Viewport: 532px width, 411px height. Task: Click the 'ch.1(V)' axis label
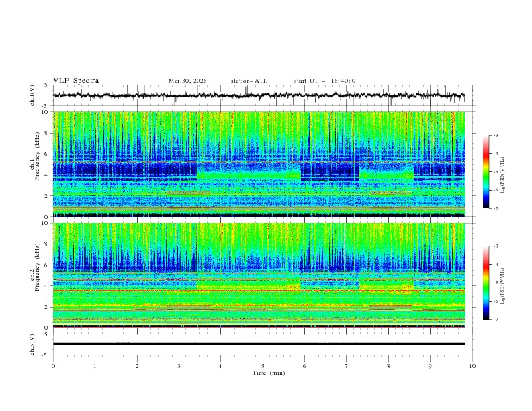32,95
